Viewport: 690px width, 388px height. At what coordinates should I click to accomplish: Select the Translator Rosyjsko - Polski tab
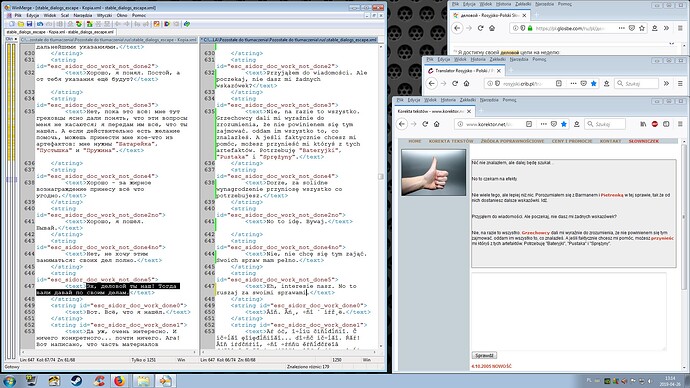(461, 70)
